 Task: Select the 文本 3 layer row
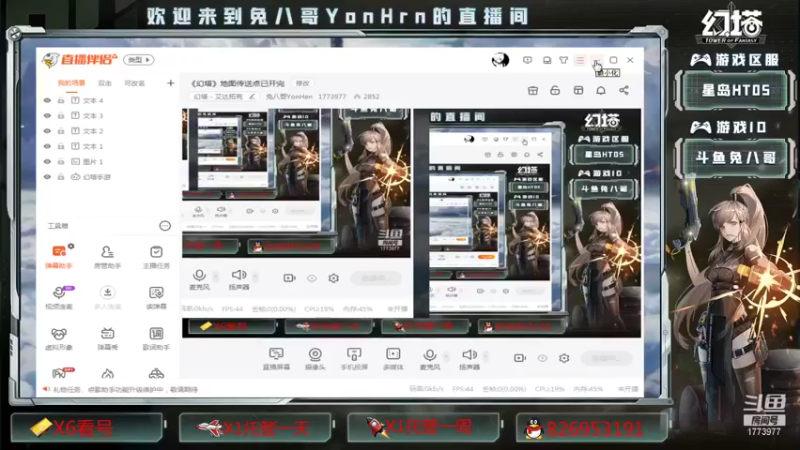pos(109,116)
